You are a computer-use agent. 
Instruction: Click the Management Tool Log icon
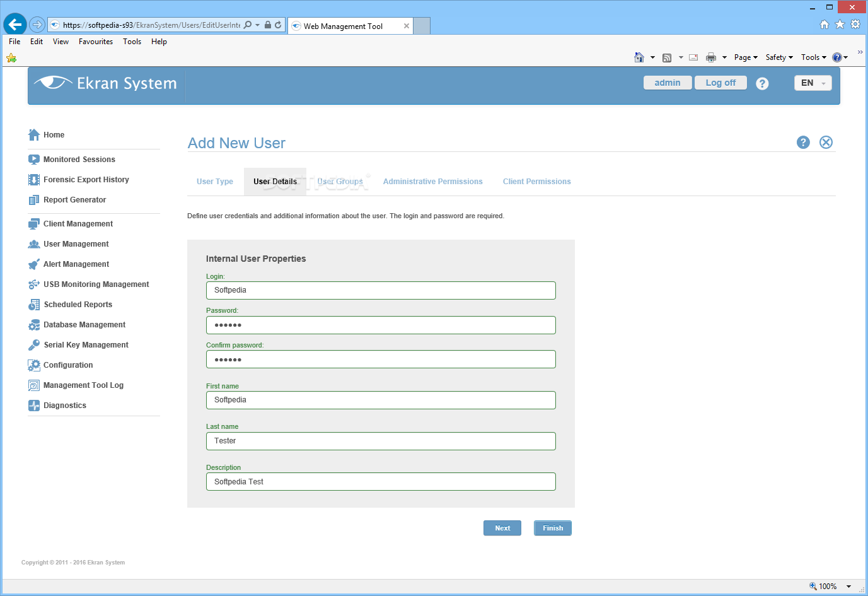[x=34, y=385]
